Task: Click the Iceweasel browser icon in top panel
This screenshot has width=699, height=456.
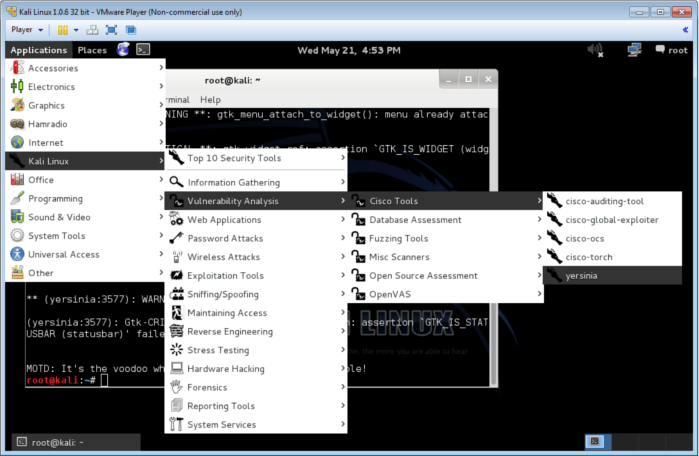Action: [123, 49]
